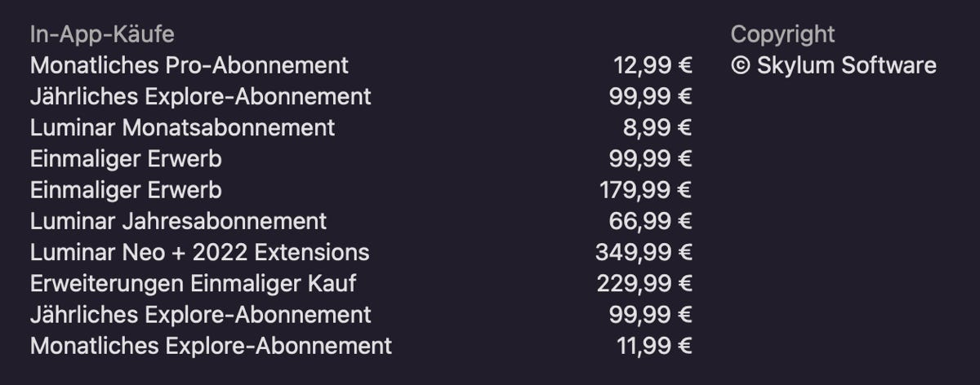Click the 179,99 € price

645,190
